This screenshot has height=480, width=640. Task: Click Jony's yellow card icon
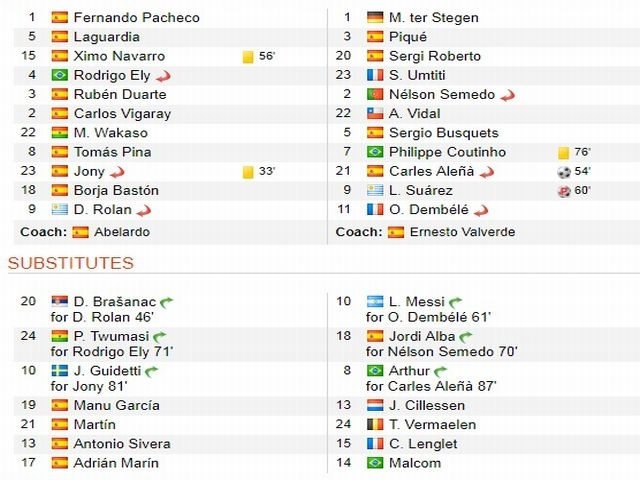[248, 172]
